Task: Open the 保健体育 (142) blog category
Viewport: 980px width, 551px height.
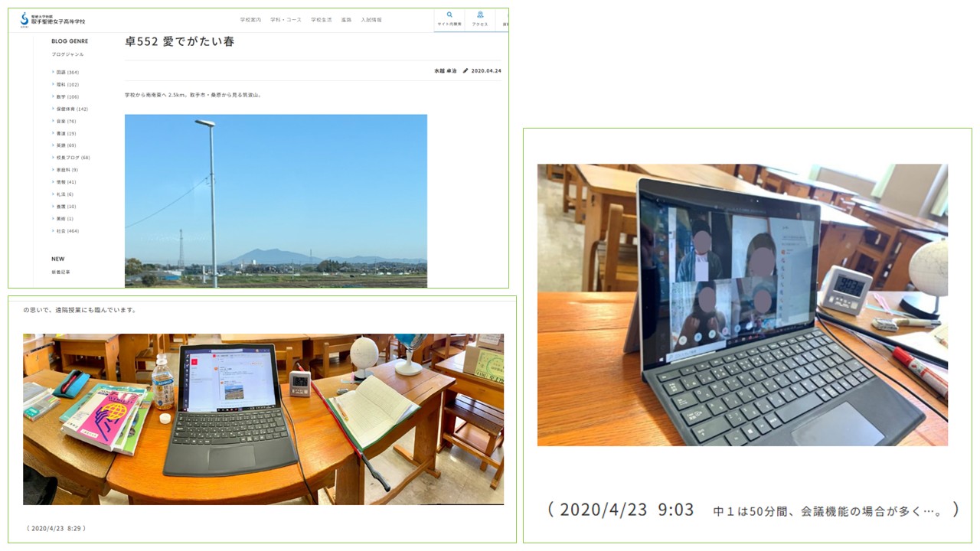Action: (72, 109)
